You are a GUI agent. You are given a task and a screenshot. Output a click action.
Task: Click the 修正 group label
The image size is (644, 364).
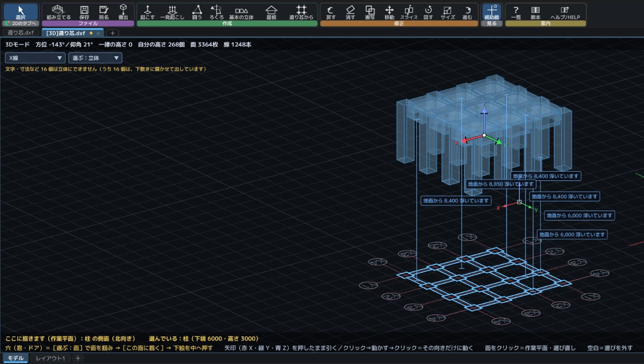click(x=399, y=23)
